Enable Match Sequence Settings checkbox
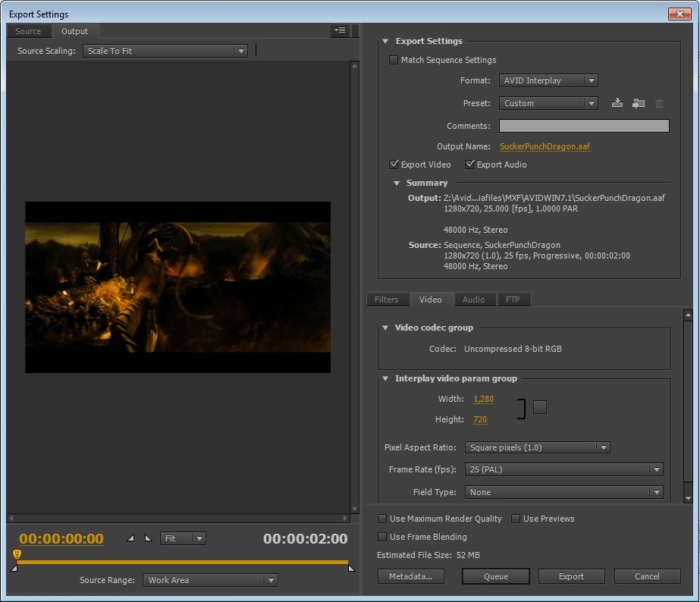 pos(394,60)
